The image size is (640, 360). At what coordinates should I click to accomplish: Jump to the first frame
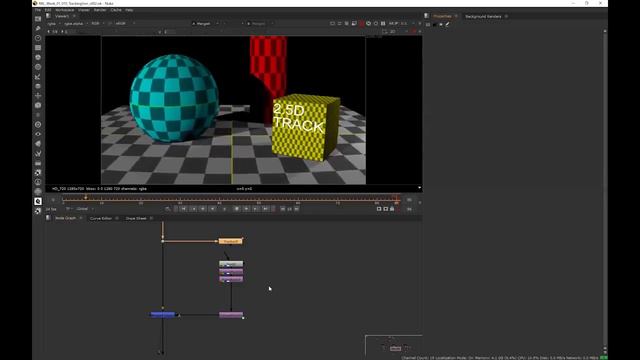[x=184, y=209]
